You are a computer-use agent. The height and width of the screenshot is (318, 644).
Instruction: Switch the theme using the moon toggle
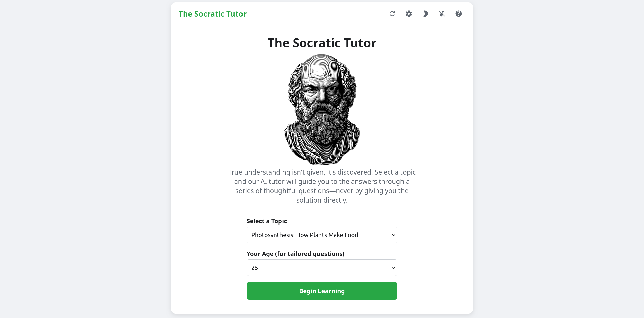point(425,14)
